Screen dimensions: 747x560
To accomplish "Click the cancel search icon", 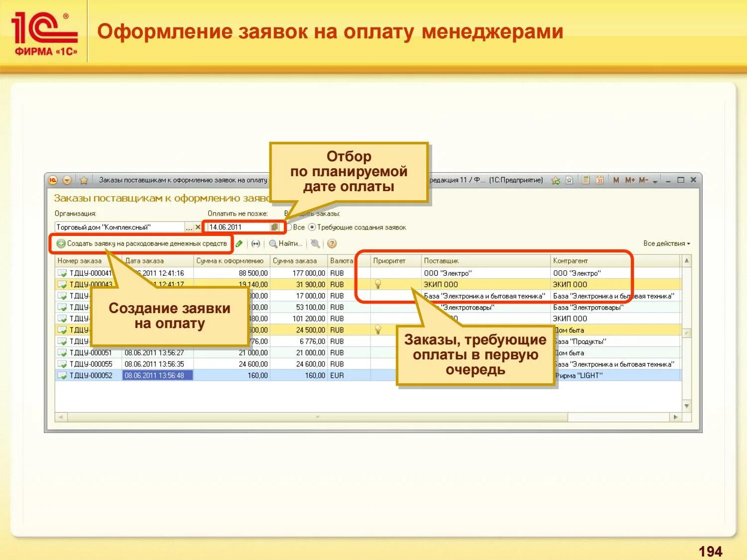I will point(315,243).
